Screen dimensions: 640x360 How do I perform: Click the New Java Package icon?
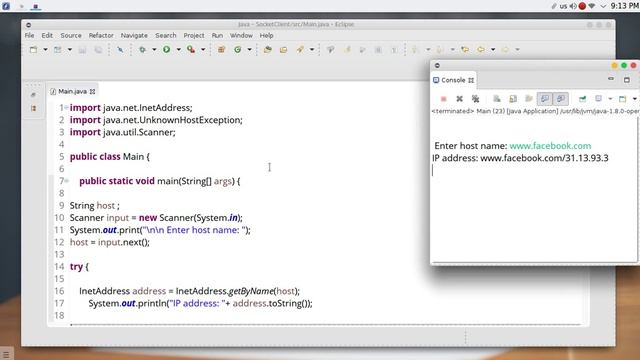click(221, 50)
